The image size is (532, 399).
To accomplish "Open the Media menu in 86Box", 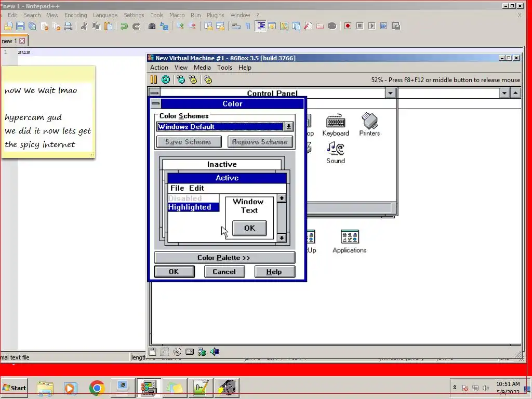I will pyautogui.click(x=202, y=68).
